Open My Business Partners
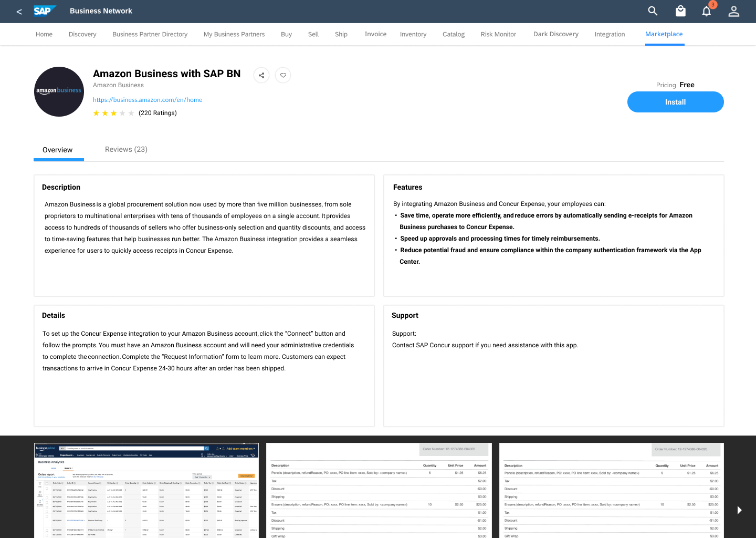The height and width of the screenshot is (538, 756). pos(234,34)
